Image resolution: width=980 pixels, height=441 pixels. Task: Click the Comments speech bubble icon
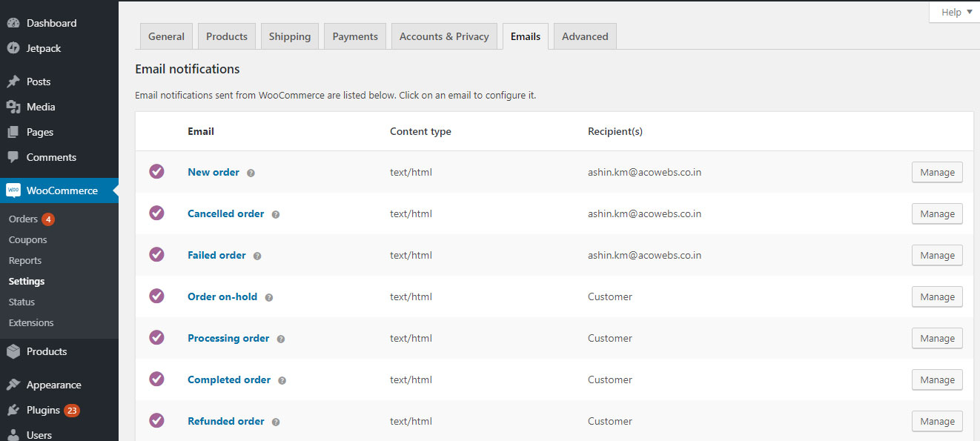click(13, 157)
